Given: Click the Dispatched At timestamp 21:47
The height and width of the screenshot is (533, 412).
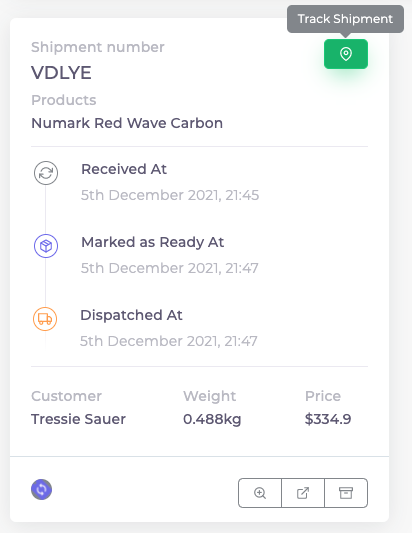Looking at the screenshot, I should click(169, 341).
